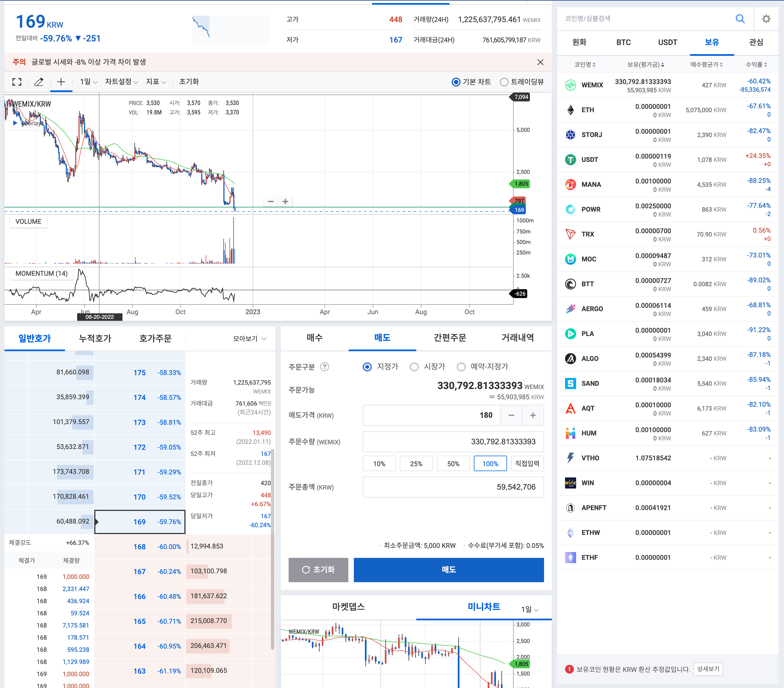Toggle fullscreen chart icon

(x=17, y=82)
